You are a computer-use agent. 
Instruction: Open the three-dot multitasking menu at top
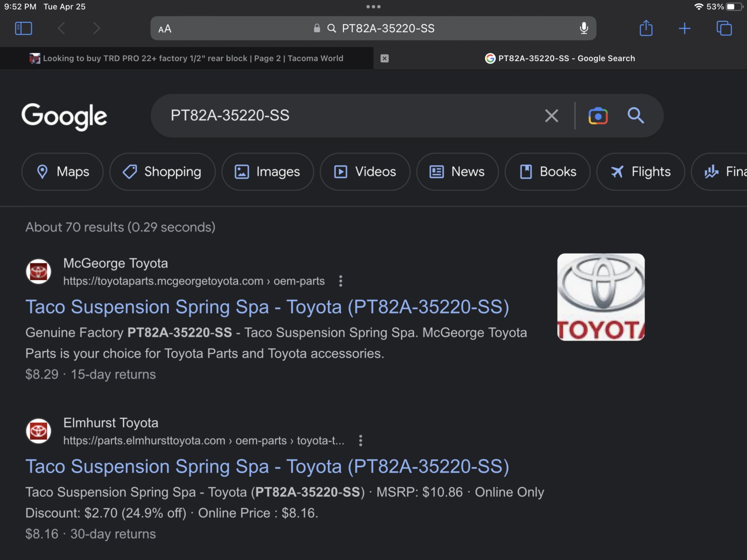[x=373, y=7]
